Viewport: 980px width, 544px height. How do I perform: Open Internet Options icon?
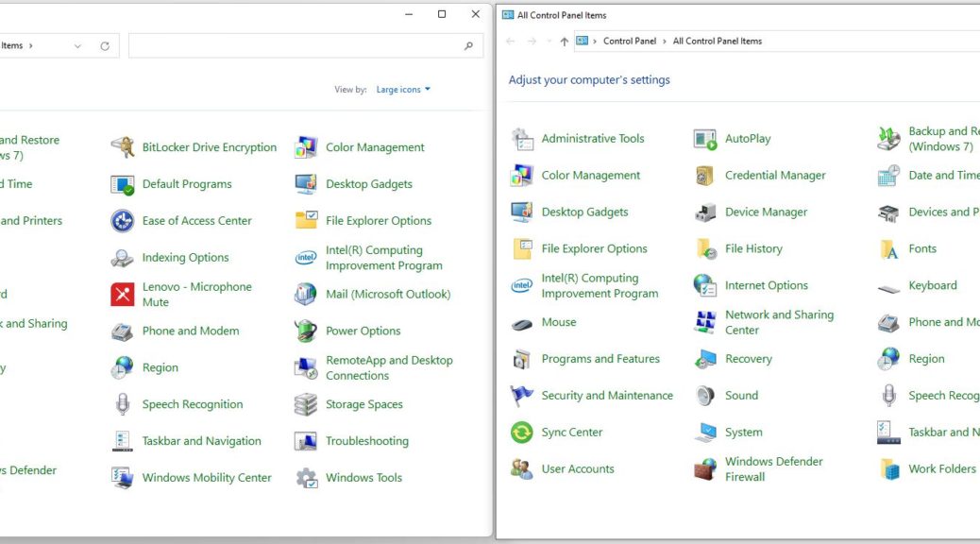(x=705, y=285)
